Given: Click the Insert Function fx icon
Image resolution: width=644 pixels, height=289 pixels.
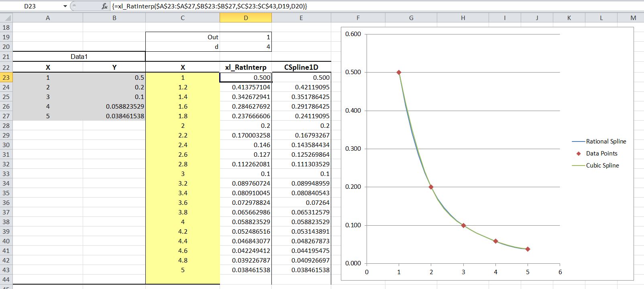Looking at the screenshot, I should 104,6.
